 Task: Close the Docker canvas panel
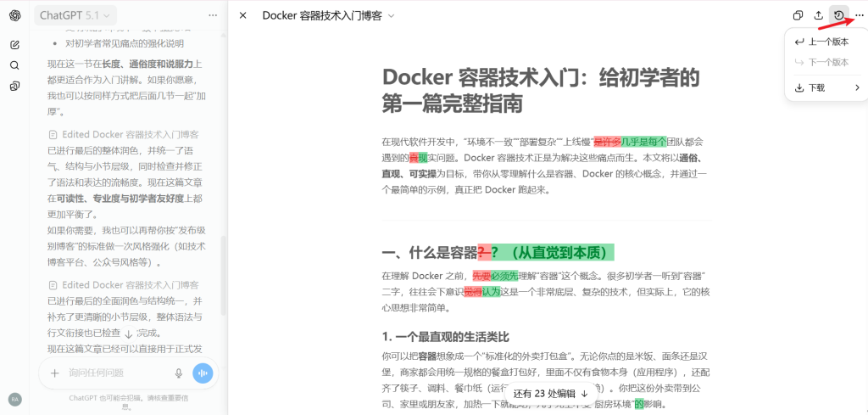tap(242, 15)
